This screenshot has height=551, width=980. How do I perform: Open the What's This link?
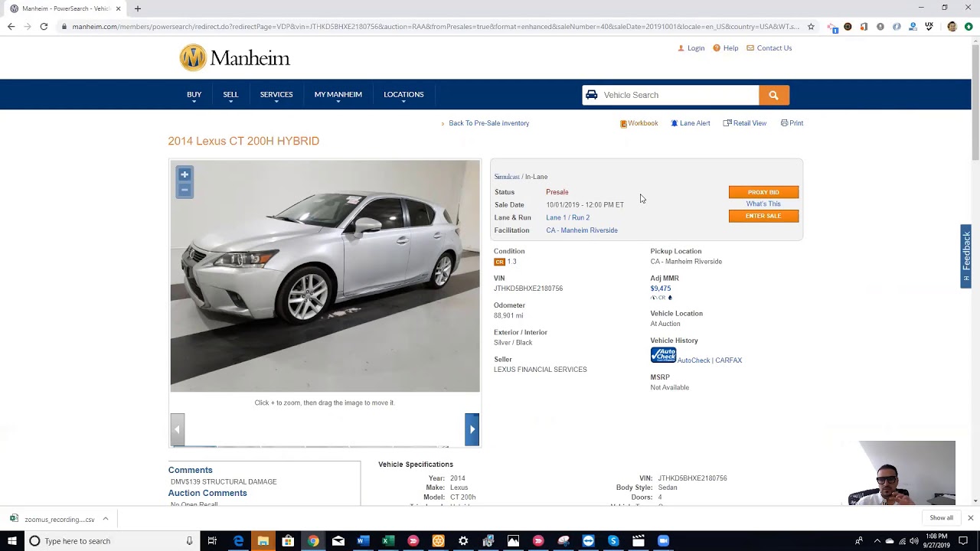pyautogui.click(x=763, y=204)
